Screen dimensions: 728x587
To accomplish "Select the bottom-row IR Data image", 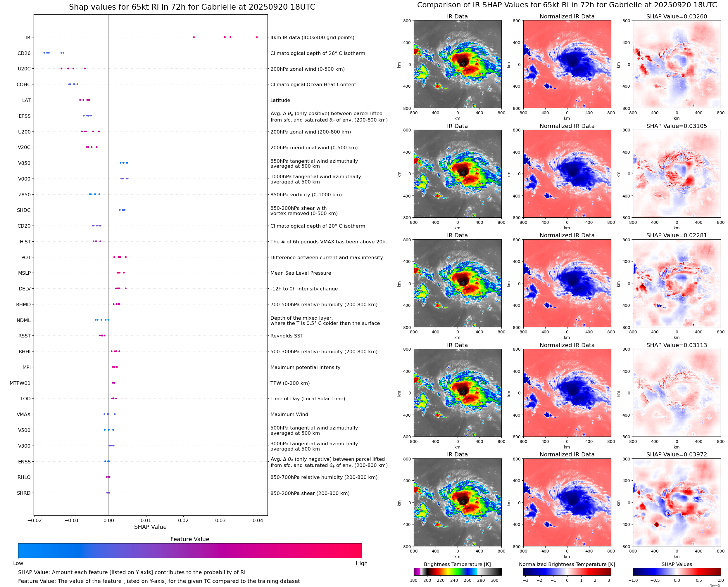I will [x=457, y=503].
